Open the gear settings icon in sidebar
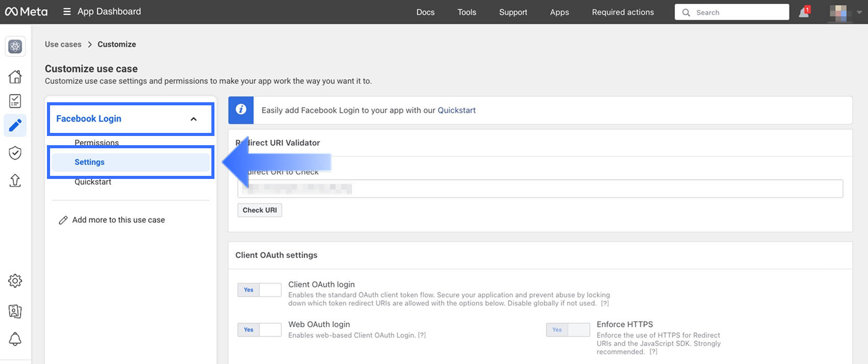Image resolution: width=868 pixels, height=364 pixels. point(15,281)
